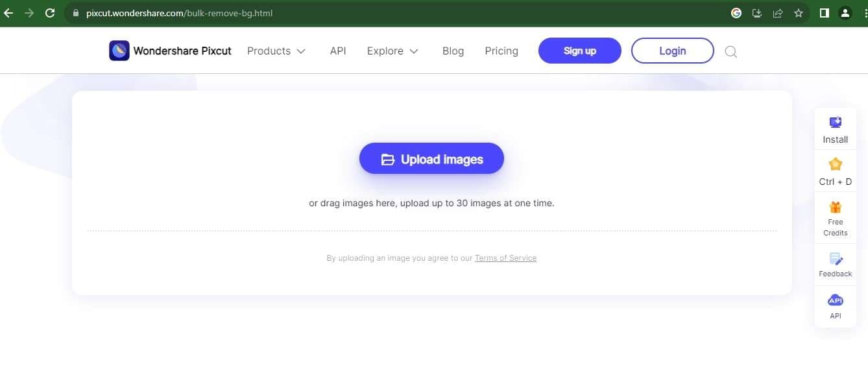The width and height of the screenshot is (868, 382).
Task: Toggle the browser side panel icon
Action: 824,13
